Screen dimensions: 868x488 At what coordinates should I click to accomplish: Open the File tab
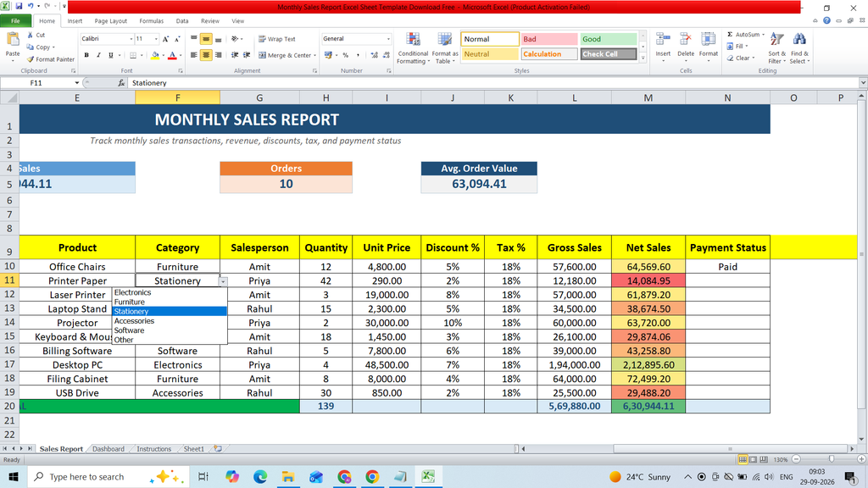[x=15, y=21]
